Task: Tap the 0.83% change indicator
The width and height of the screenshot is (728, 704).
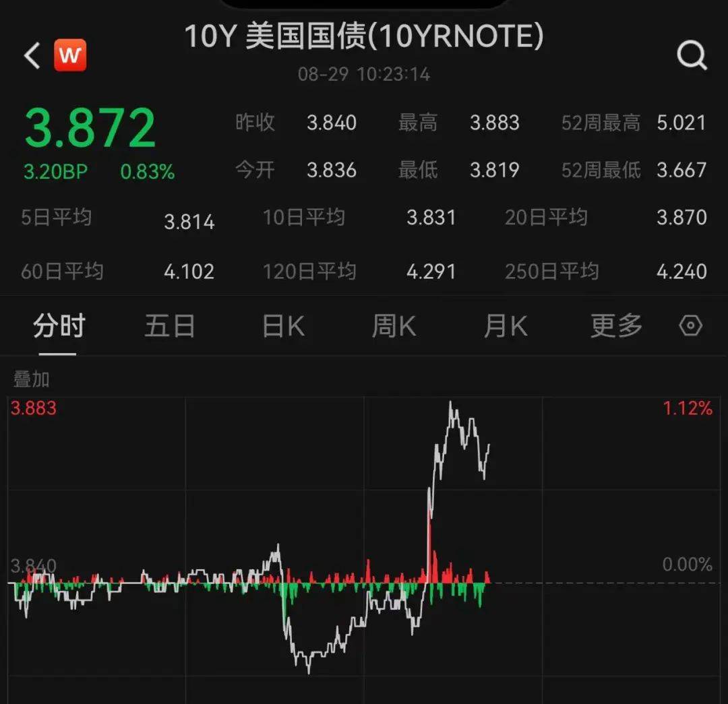Action: click(x=148, y=171)
